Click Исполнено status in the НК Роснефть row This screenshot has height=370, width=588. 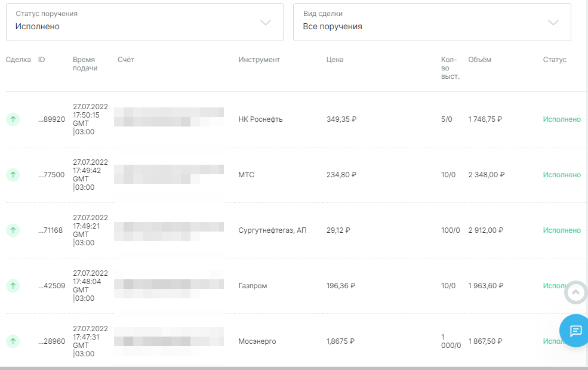click(x=562, y=119)
